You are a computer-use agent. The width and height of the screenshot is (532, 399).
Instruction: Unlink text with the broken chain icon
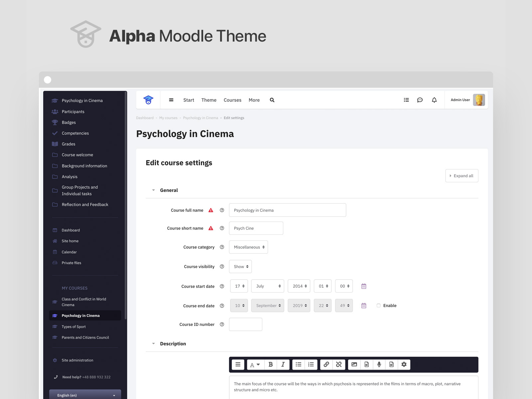click(338, 364)
